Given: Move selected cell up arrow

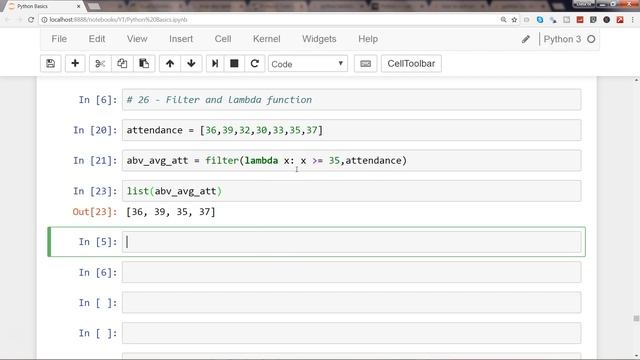Looking at the screenshot, I should click(170, 64).
